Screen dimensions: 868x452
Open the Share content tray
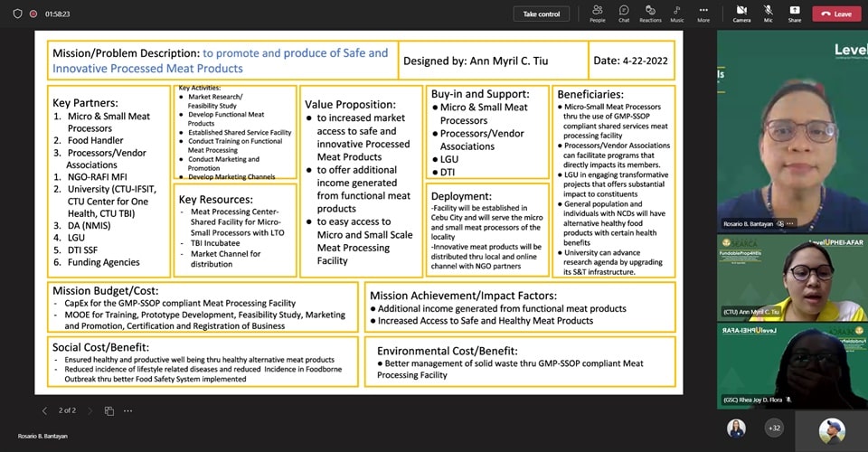(x=794, y=13)
